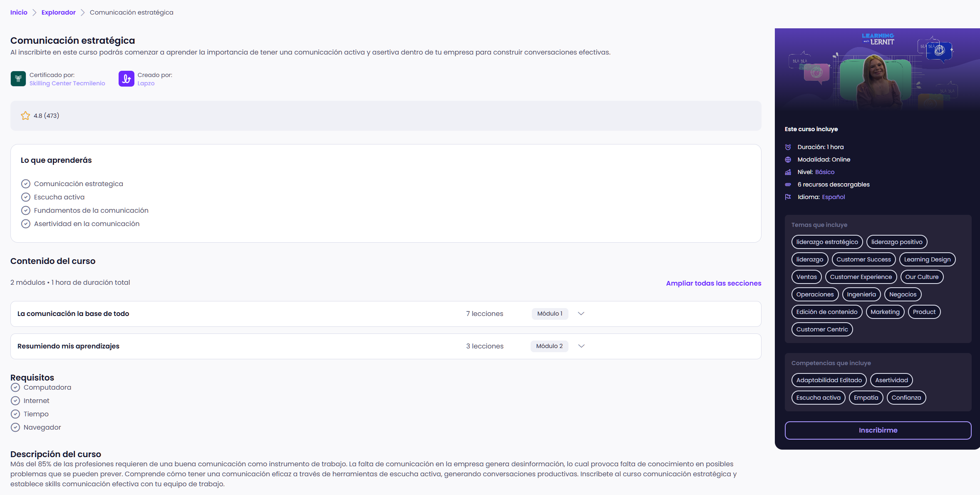
Task: Open Explorador breadcrumb link
Action: tap(58, 12)
